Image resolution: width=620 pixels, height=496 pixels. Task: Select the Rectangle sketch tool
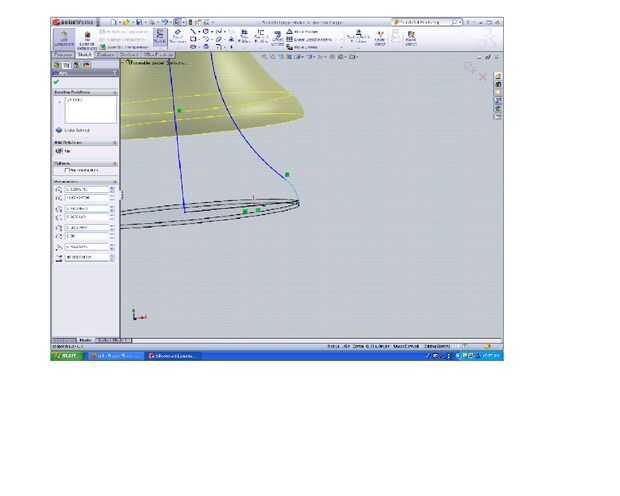(193, 39)
